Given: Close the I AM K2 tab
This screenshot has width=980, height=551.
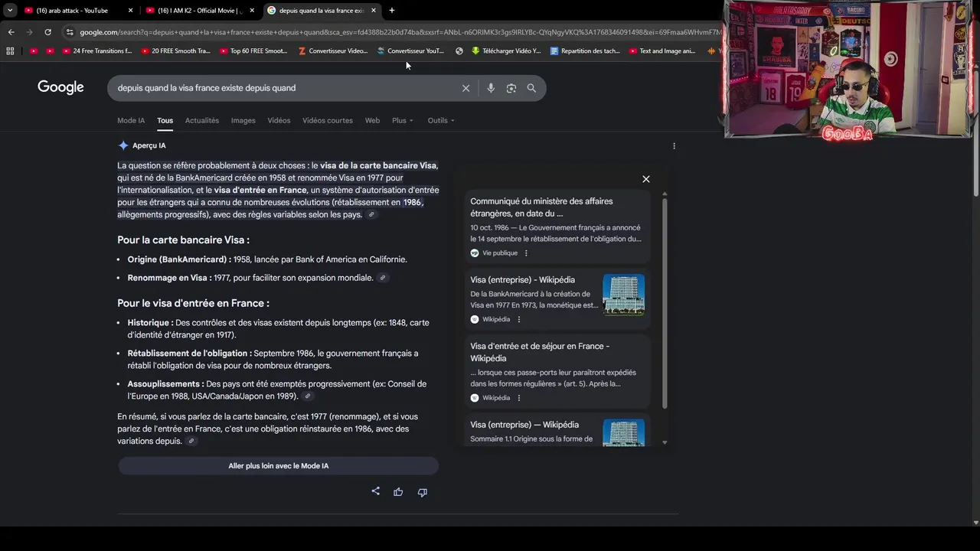Looking at the screenshot, I should (x=252, y=11).
